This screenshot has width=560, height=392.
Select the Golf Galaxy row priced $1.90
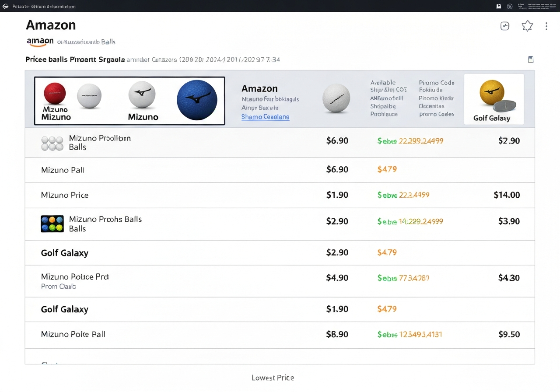(x=280, y=309)
